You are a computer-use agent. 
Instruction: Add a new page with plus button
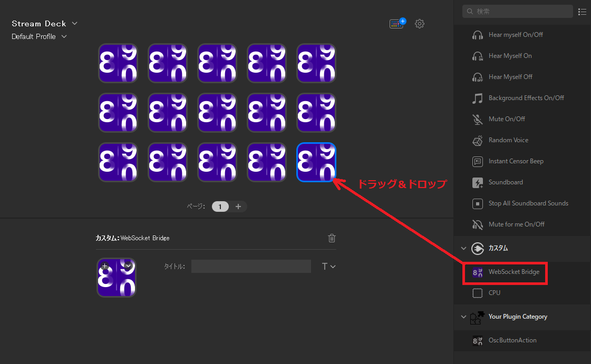238,206
